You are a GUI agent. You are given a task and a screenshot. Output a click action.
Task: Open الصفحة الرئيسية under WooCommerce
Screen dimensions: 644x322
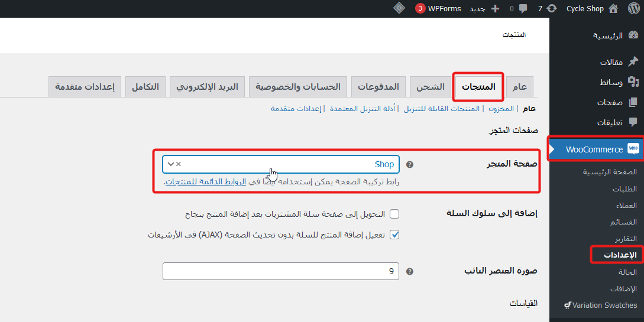coord(610,172)
